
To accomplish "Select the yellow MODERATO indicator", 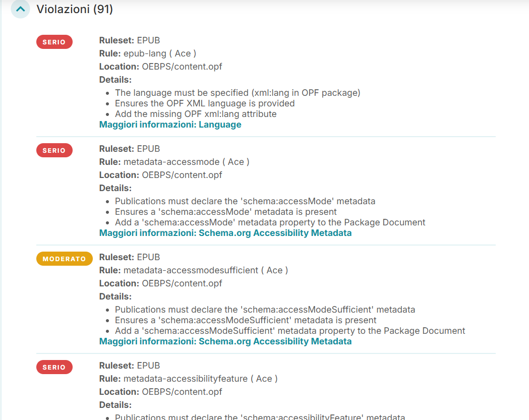I will pyautogui.click(x=64, y=258).
